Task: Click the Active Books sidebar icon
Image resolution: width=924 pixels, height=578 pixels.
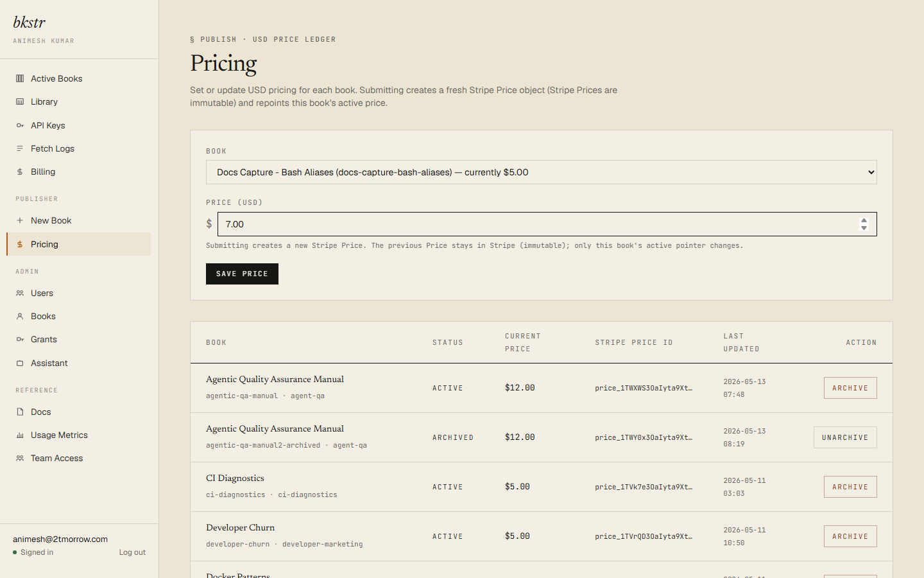Action: point(20,78)
